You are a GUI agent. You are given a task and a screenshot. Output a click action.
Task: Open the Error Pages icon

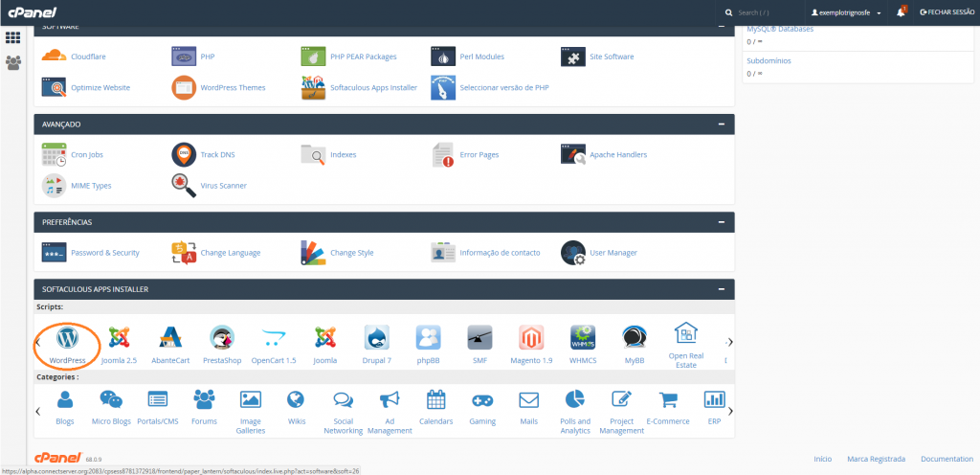[443, 154]
